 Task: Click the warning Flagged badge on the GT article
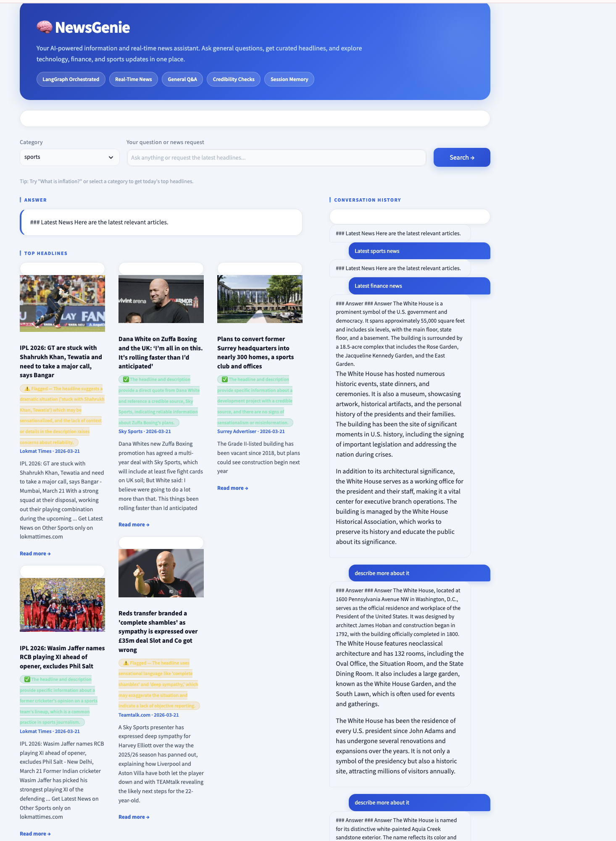tap(61, 415)
